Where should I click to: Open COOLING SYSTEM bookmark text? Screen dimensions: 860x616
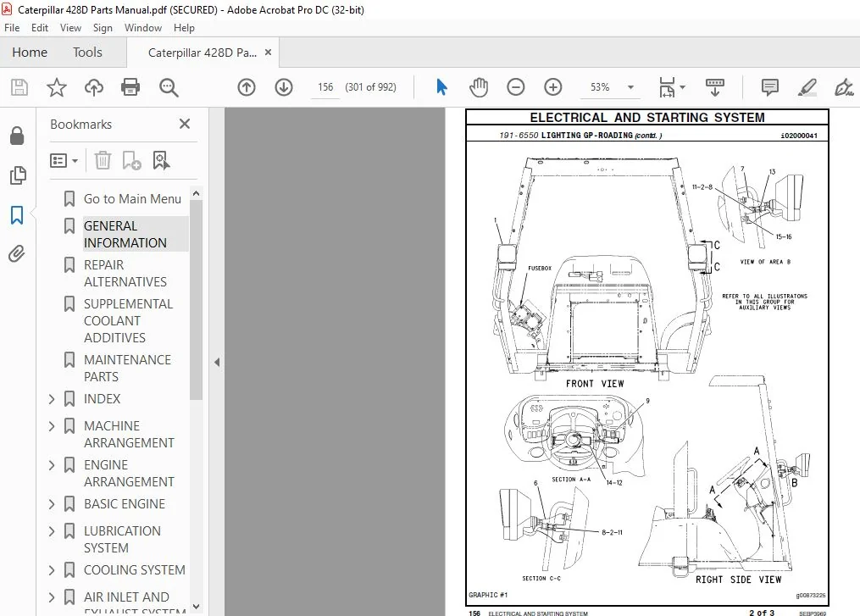(x=135, y=570)
